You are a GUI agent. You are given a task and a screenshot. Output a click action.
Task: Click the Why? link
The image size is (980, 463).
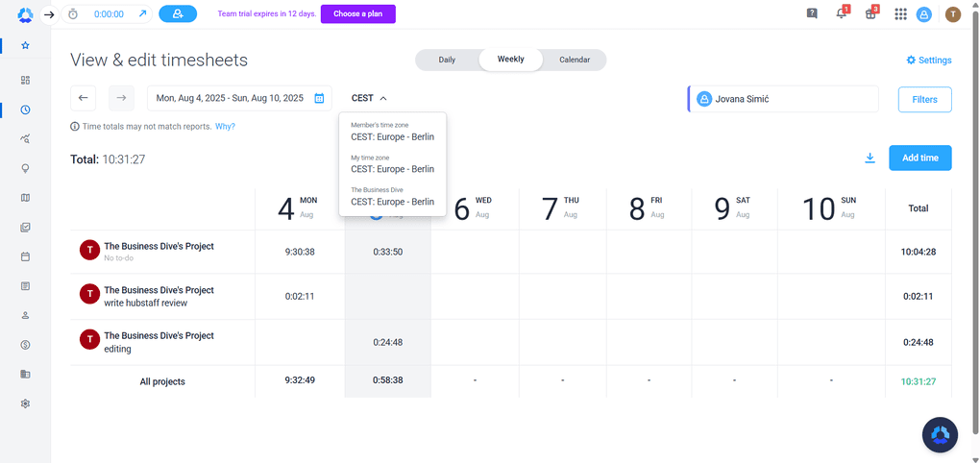tap(225, 126)
